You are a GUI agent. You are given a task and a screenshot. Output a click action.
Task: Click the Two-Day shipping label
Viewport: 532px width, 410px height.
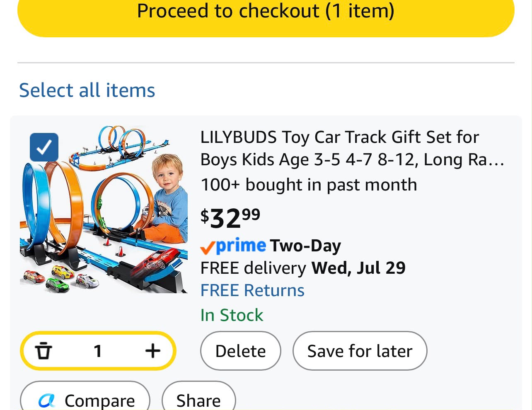coord(305,246)
